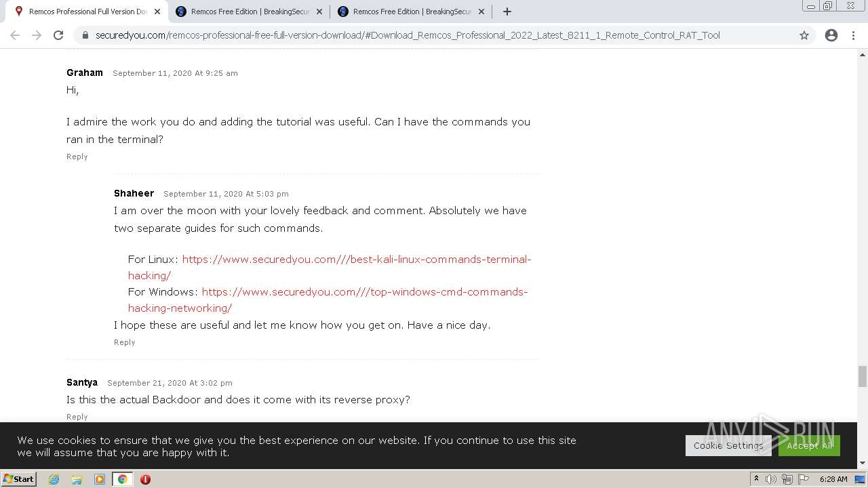
Task: Open the network tray icon
Action: [787, 479]
